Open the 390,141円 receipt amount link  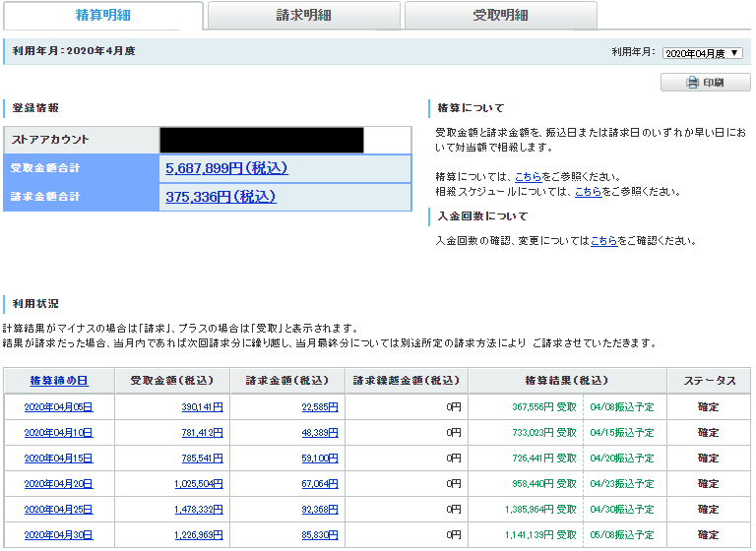(202, 407)
